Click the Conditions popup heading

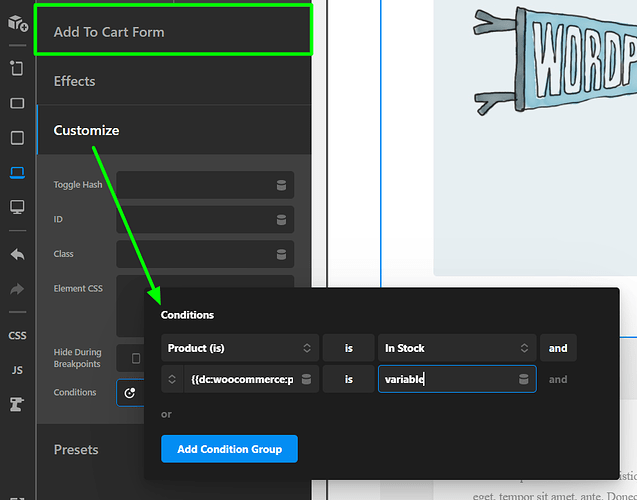point(187,315)
